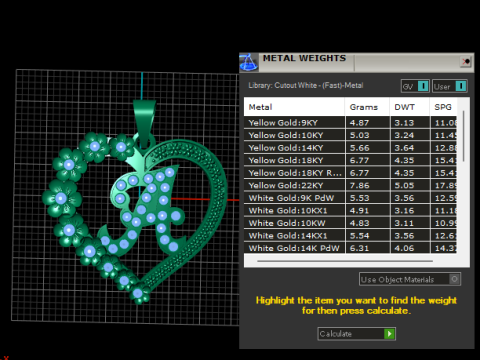Click the 3.64 DWT value

tap(404, 148)
